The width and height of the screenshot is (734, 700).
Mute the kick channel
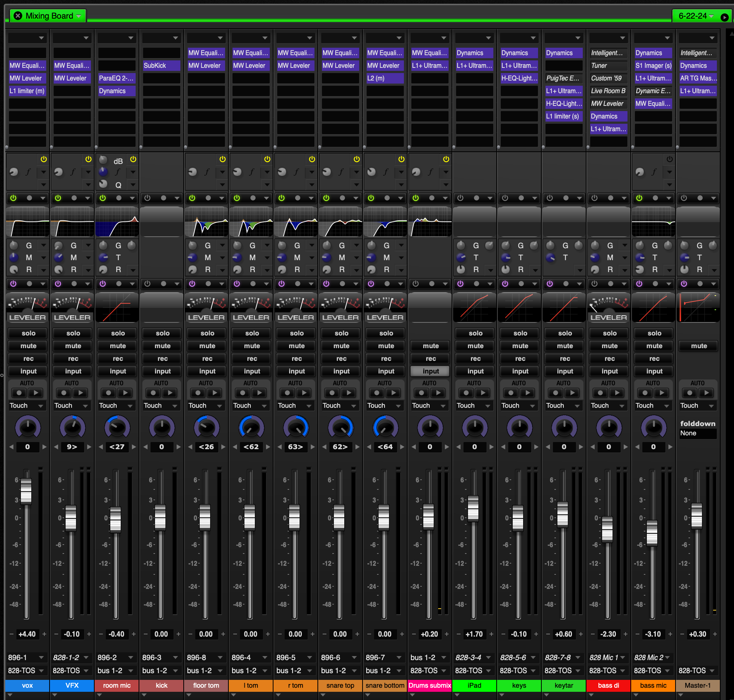[x=162, y=346]
